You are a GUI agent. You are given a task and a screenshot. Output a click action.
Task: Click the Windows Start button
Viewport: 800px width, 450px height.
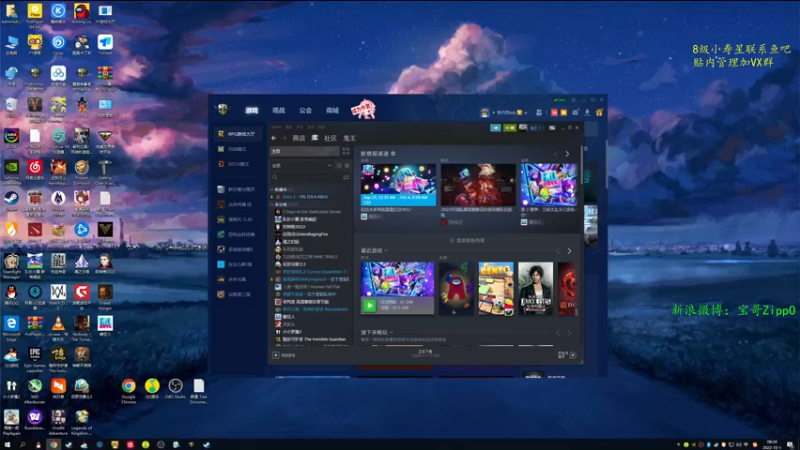pyautogui.click(x=7, y=445)
